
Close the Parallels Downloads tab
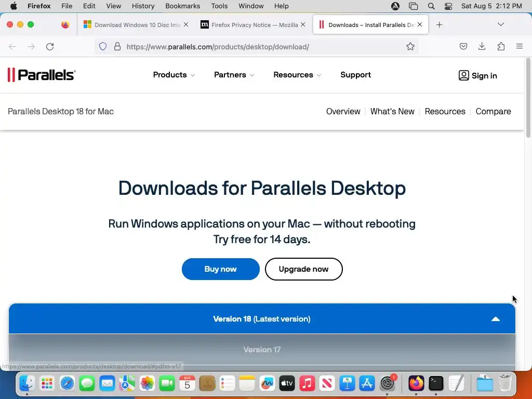pyautogui.click(x=420, y=24)
